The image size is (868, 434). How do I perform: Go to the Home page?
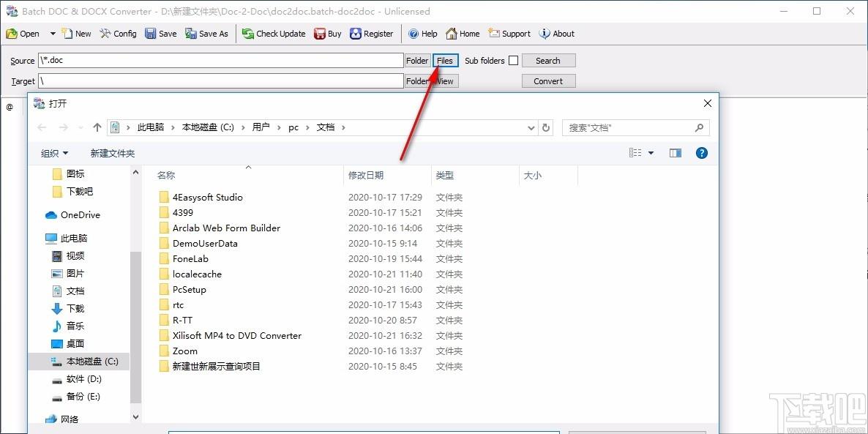463,34
